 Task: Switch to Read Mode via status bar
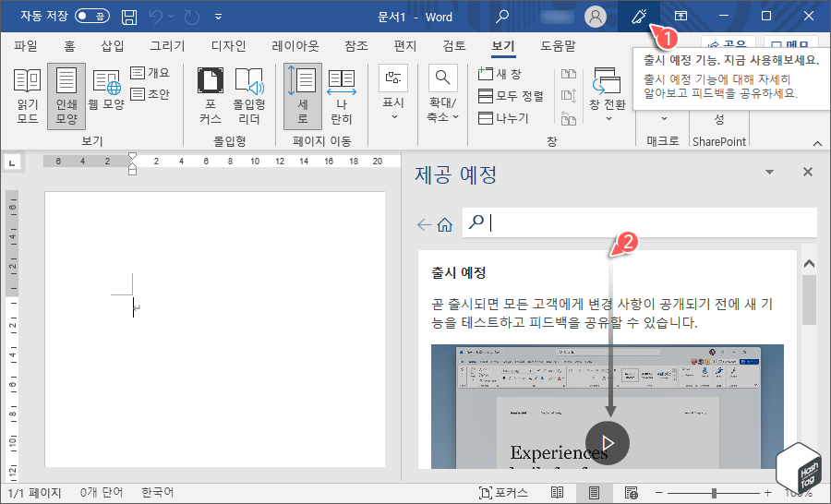coord(557,493)
